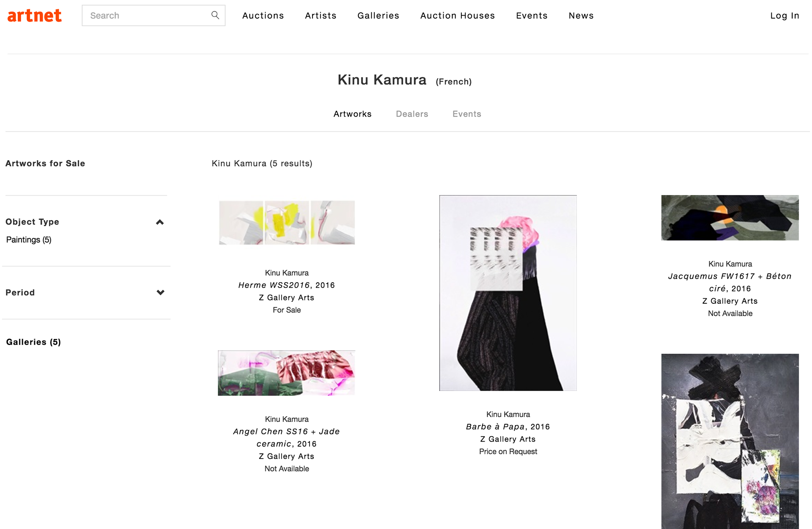Filter results by Paintings (5)
The height and width of the screenshot is (529, 812).
tap(28, 239)
